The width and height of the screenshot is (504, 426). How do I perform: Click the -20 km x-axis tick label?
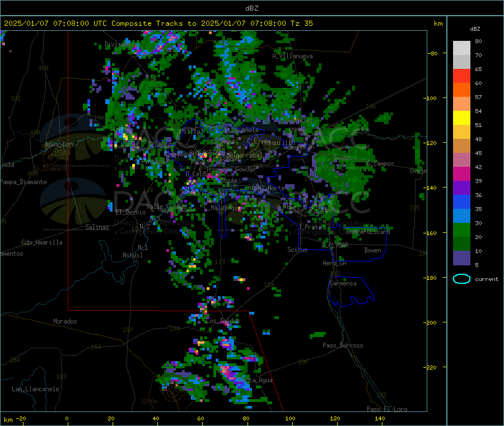coord(21,418)
